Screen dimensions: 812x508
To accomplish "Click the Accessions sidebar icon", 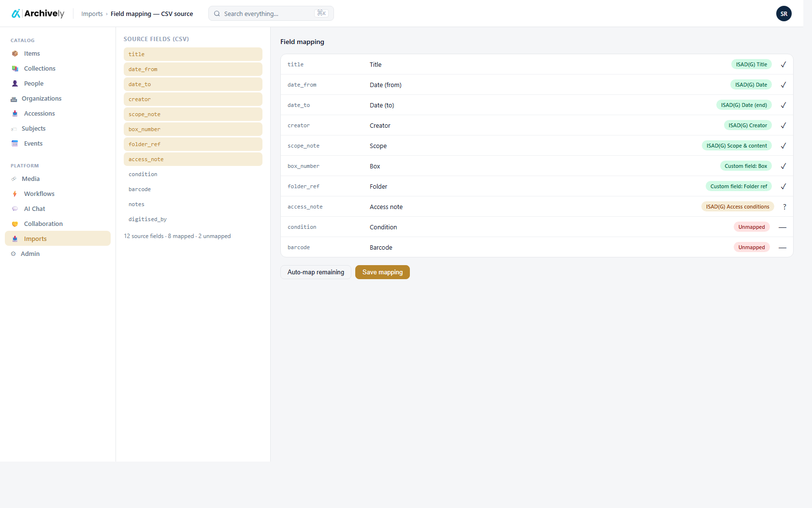I will click(15, 114).
